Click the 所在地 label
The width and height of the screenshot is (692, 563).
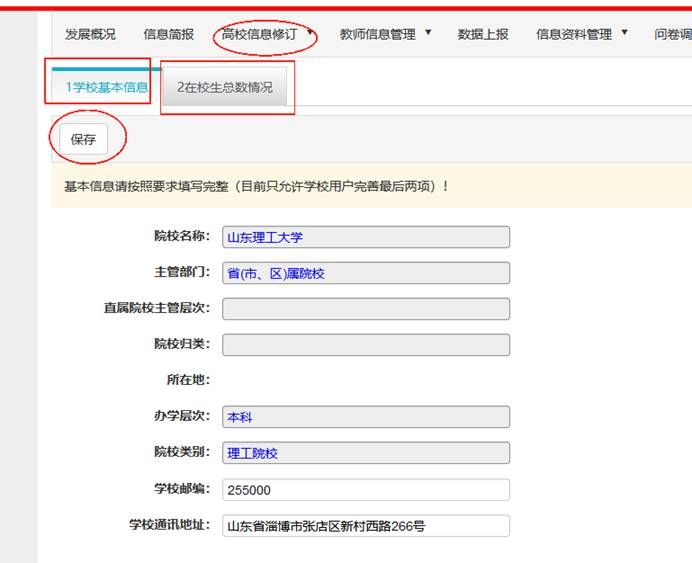(187, 380)
